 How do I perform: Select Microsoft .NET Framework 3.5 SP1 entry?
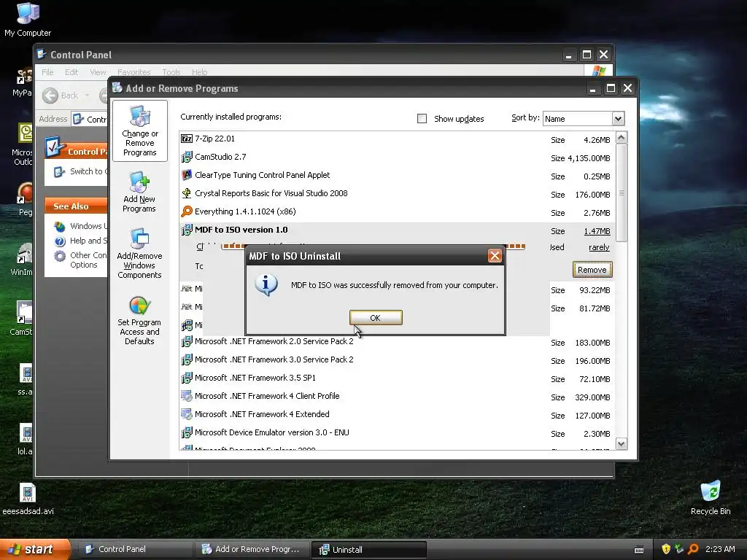[x=398, y=378]
